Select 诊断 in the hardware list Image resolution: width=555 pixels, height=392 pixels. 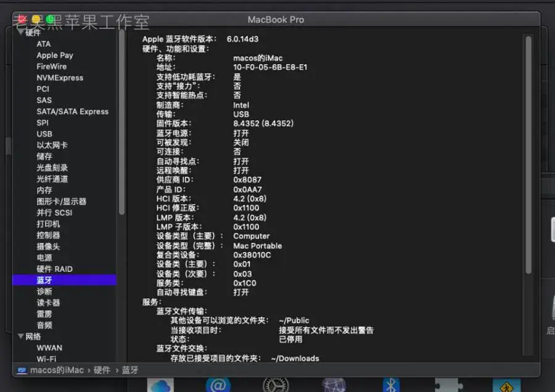(44, 292)
